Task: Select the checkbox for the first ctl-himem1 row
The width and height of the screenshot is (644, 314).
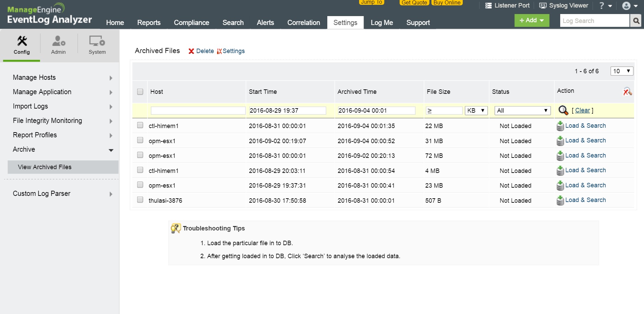Action: [x=140, y=125]
